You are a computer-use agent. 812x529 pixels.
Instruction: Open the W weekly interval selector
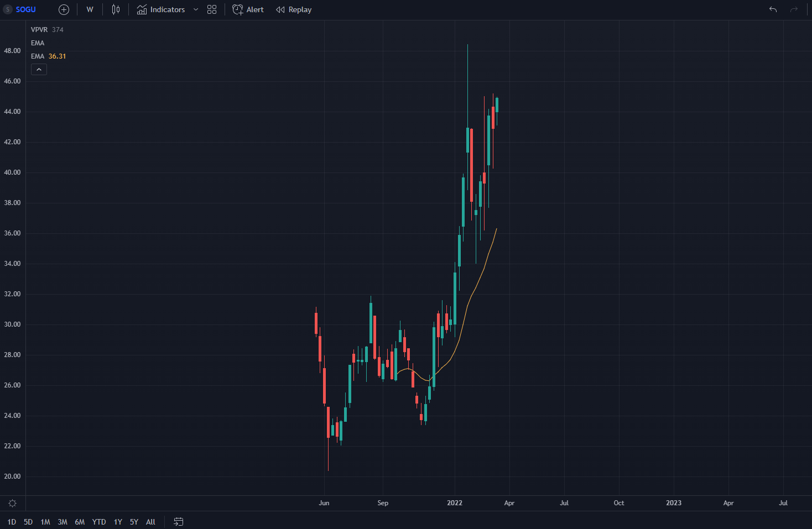point(90,9)
